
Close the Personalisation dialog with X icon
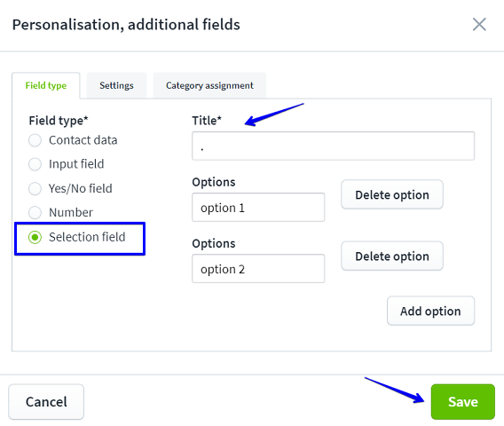click(479, 25)
